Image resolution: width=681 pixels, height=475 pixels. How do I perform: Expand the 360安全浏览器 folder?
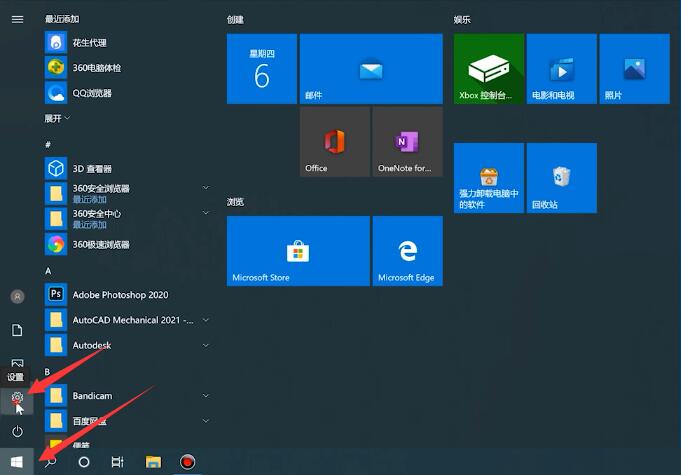coord(127,193)
